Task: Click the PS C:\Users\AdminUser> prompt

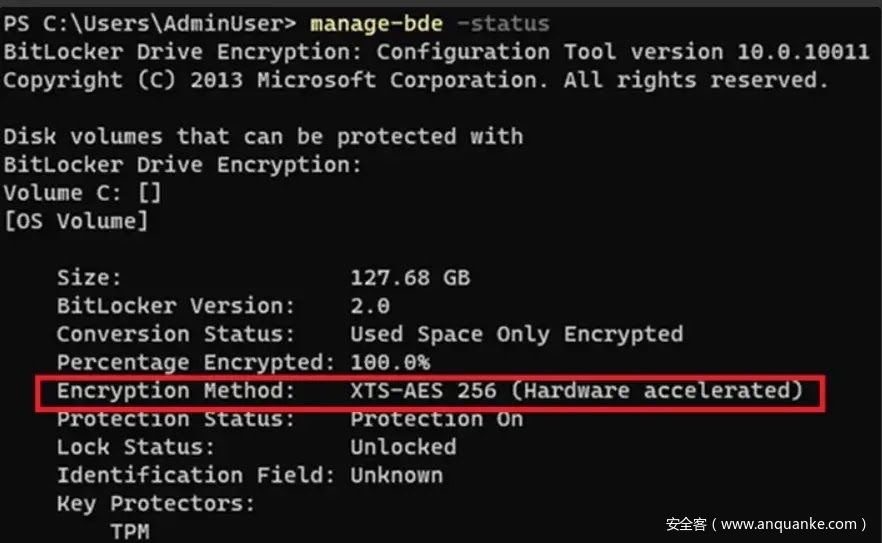Action: pyautogui.click(x=150, y=22)
